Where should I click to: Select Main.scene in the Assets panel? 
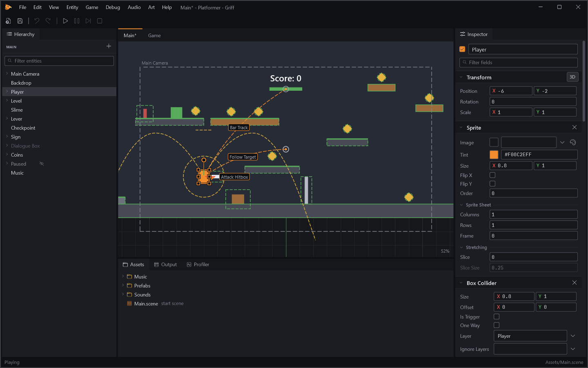point(146,303)
